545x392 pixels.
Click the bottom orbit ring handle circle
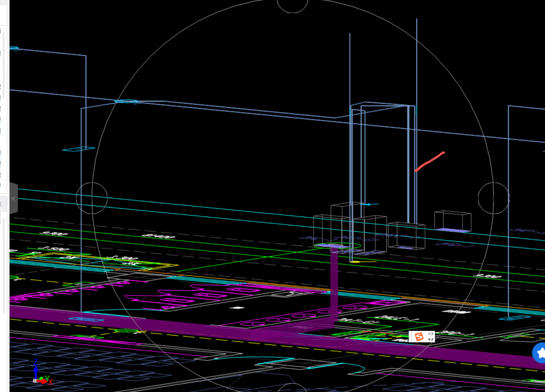pyautogui.click(x=292, y=387)
